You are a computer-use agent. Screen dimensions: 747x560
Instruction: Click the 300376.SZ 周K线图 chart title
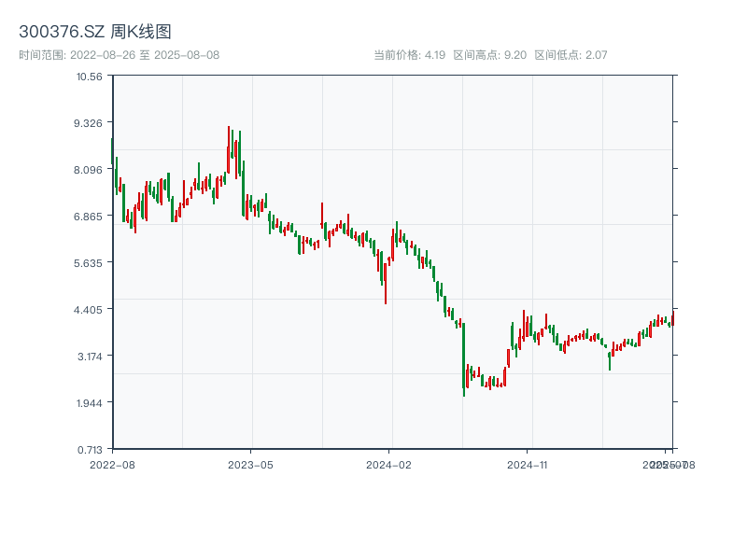click(95, 32)
